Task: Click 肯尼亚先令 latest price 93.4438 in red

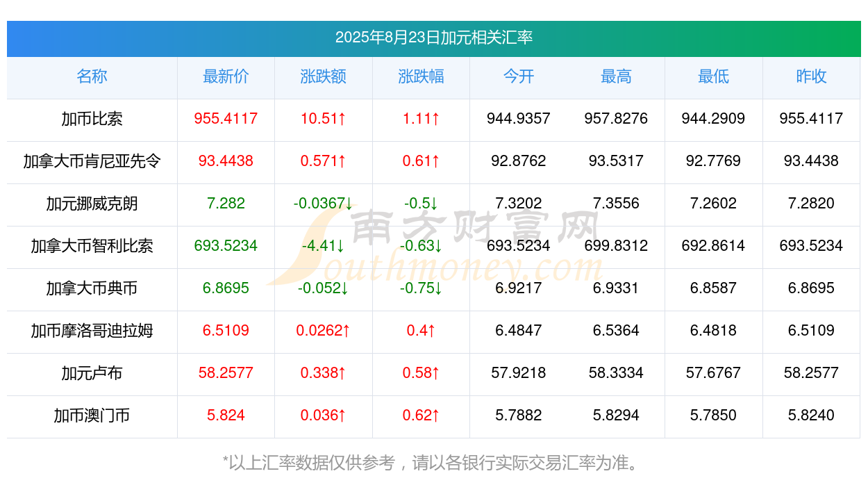Action: point(226,161)
